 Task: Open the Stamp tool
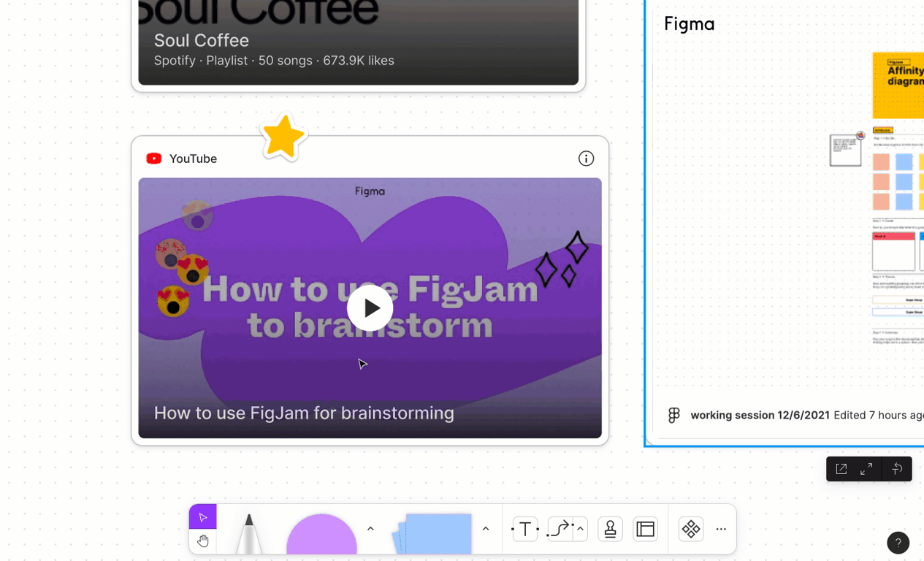tap(610, 529)
